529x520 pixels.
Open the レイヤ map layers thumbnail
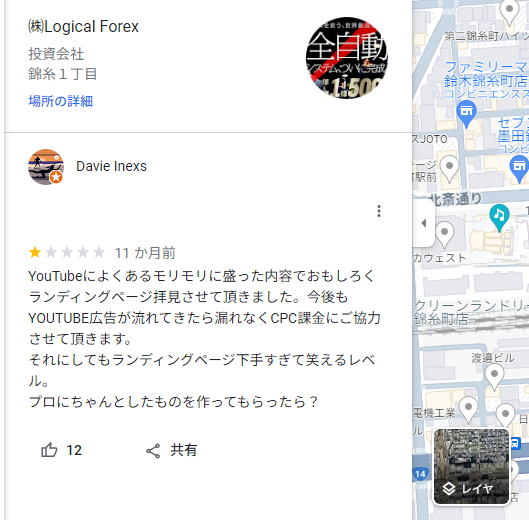pyautogui.click(x=471, y=467)
